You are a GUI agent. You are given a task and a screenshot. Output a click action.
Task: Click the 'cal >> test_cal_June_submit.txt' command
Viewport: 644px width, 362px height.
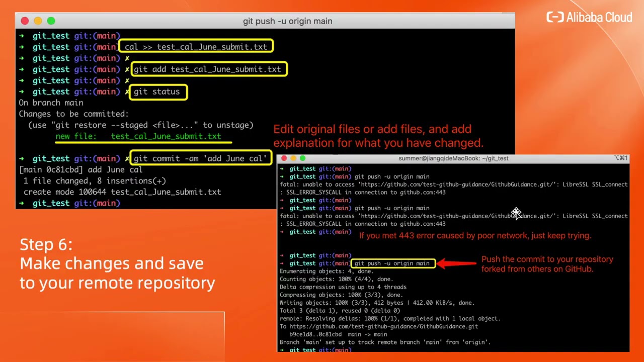pyautogui.click(x=196, y=47)
